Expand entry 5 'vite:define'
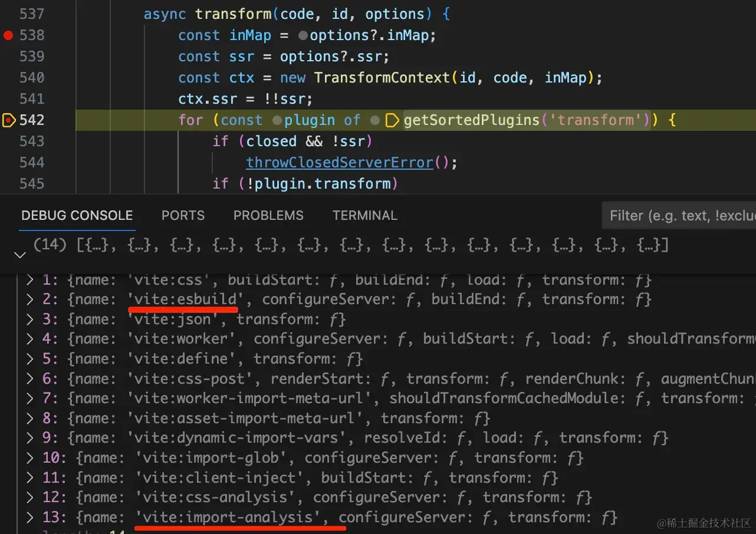This screenshot has width=756, height=534. tap(30, 359)
